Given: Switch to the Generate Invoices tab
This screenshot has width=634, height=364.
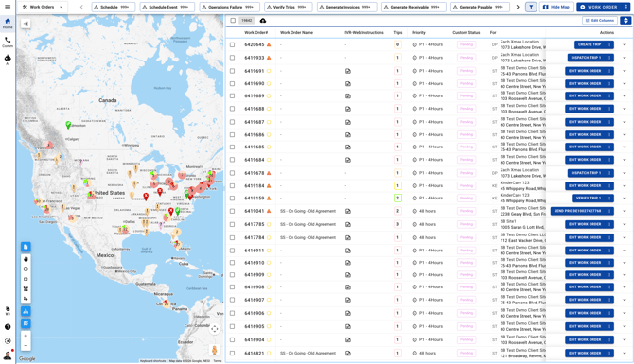Looking at the screenshot, I should tap(347, 7).
